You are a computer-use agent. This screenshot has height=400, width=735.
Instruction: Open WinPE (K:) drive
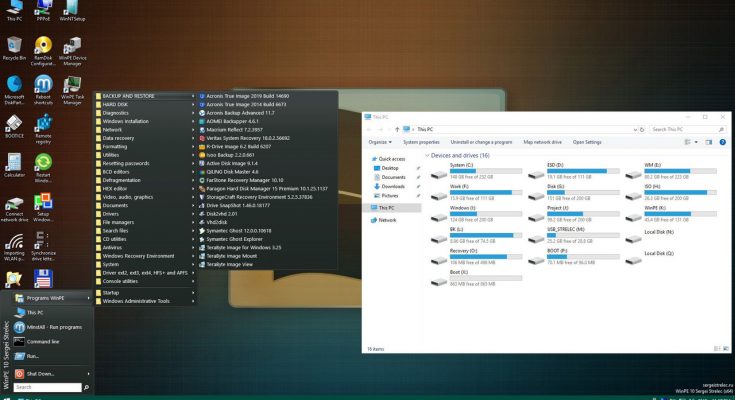671,214
